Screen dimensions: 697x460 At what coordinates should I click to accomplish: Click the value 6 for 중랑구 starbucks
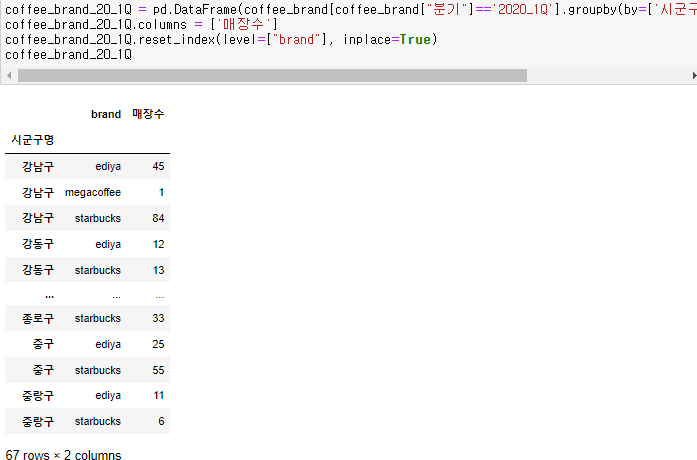[x=161, y=421]
